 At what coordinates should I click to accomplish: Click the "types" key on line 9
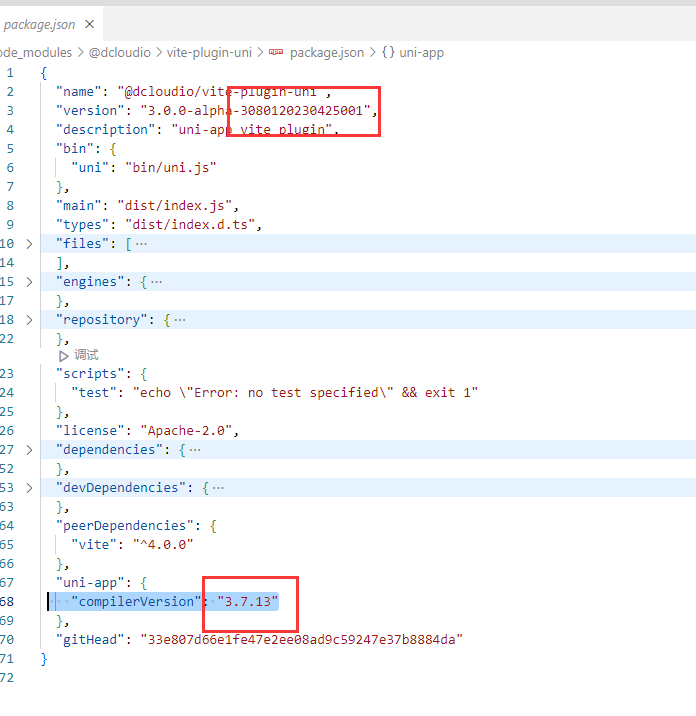click(x=82, y=225)
